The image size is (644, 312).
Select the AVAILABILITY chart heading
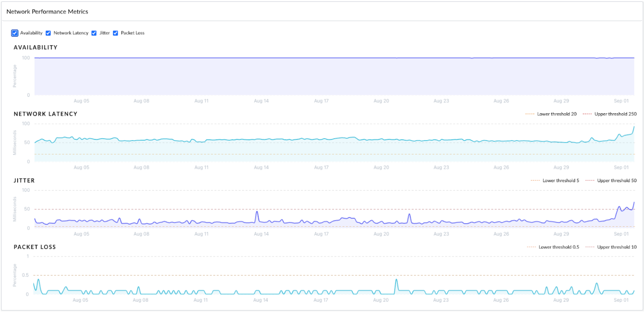35,48
